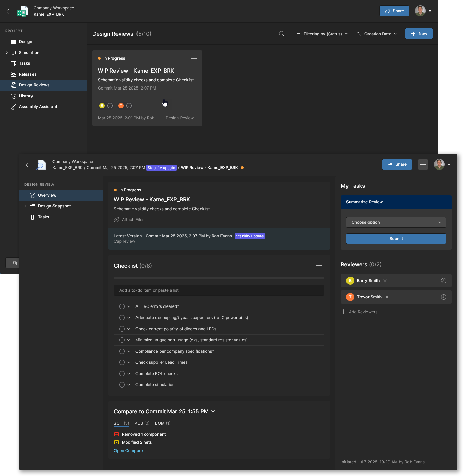The width and height of the screenshot is (463, 476).
Task: Click the History sidebar icon
Action: [x=14, y=96]
